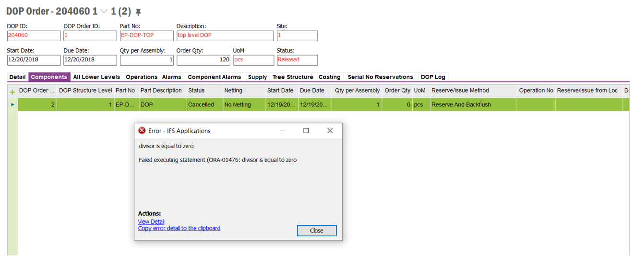644x265 pixels.
Task: Click the Start Date field in header
Action: [34, 60]
